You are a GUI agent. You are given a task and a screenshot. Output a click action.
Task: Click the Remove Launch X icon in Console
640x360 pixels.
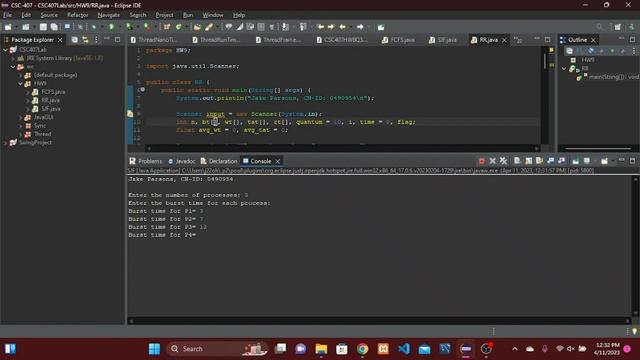coord(493,161)
